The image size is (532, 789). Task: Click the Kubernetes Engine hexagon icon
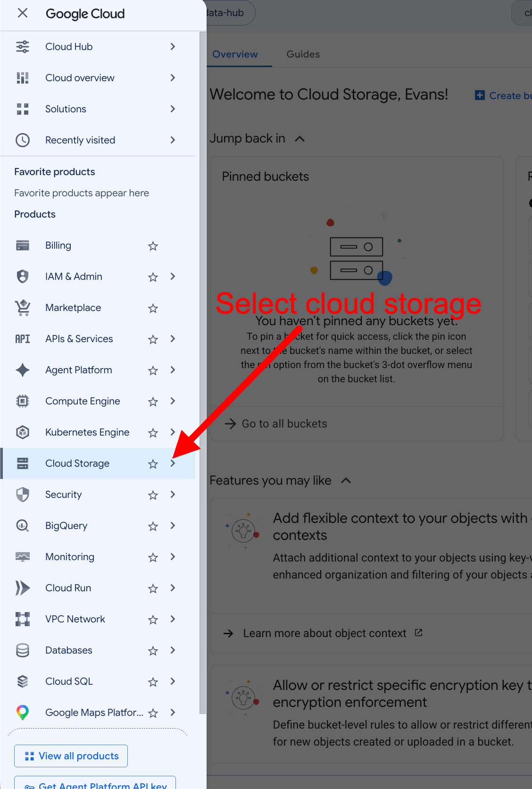click(23, 432)
